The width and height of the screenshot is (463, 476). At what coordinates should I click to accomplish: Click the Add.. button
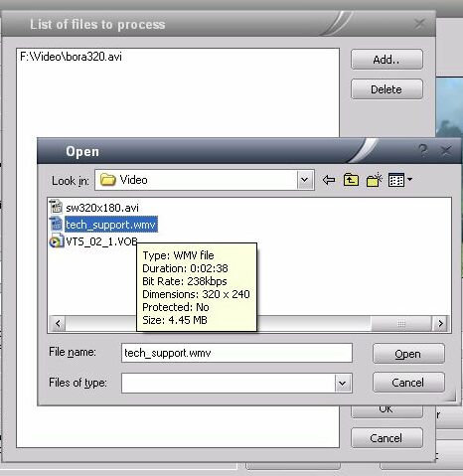coord(386,60)
